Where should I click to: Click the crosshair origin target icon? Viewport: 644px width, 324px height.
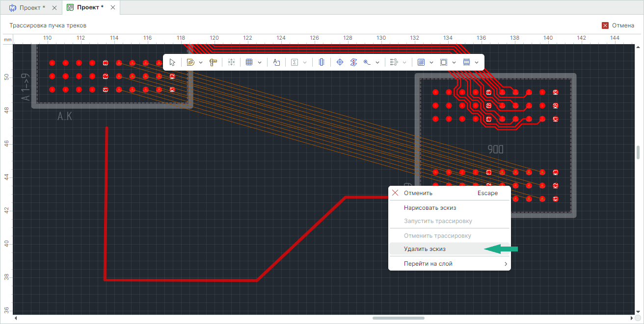click(x=340, y=62)
